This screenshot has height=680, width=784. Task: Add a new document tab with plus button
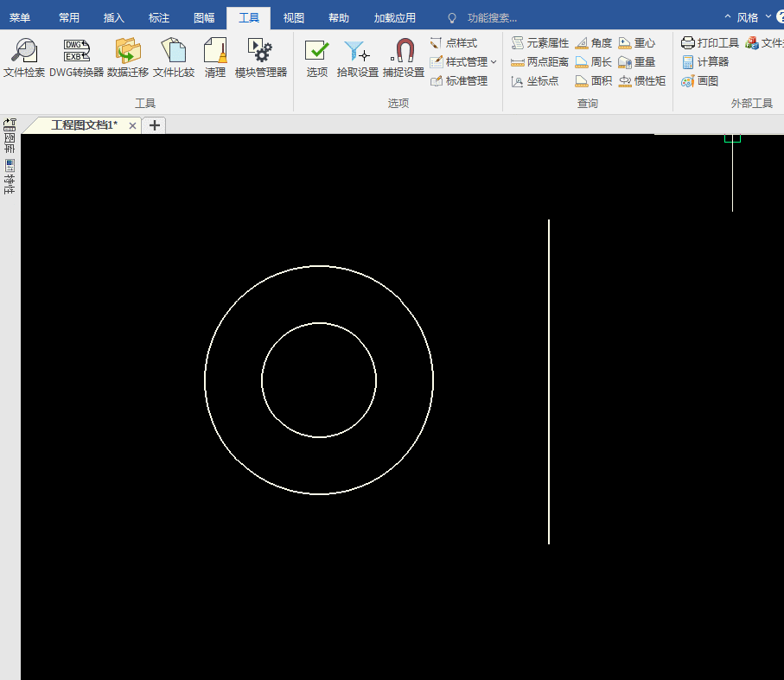(x=155, y=125)
